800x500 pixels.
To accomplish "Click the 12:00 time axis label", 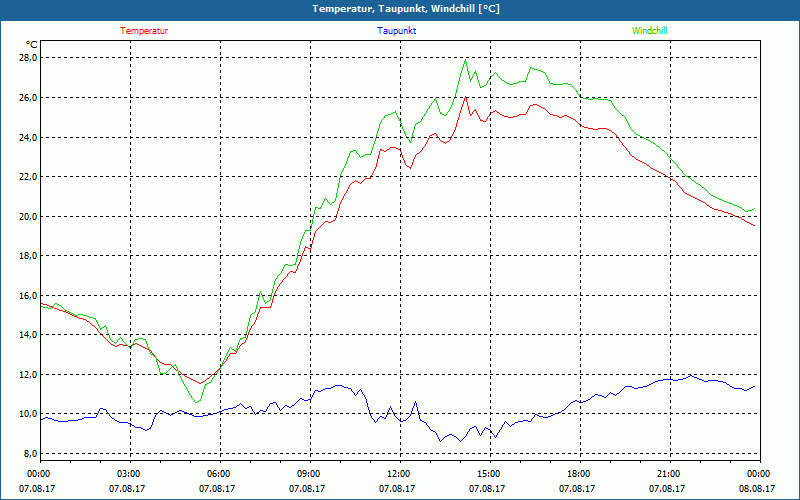I will [x=400, y=474].
